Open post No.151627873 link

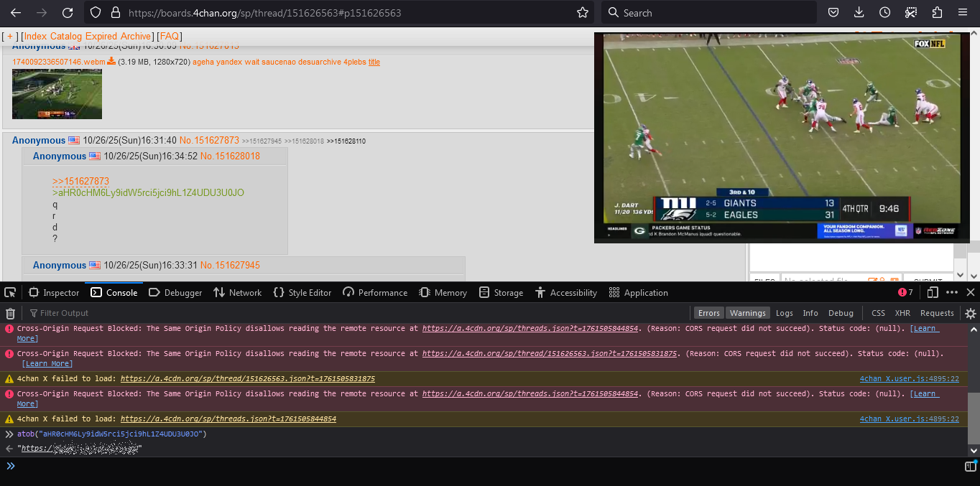point(209,141)
